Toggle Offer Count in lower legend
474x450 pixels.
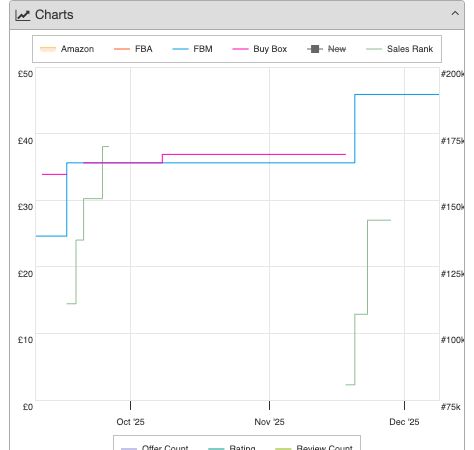pyautogui.click(x=155, y=447)
